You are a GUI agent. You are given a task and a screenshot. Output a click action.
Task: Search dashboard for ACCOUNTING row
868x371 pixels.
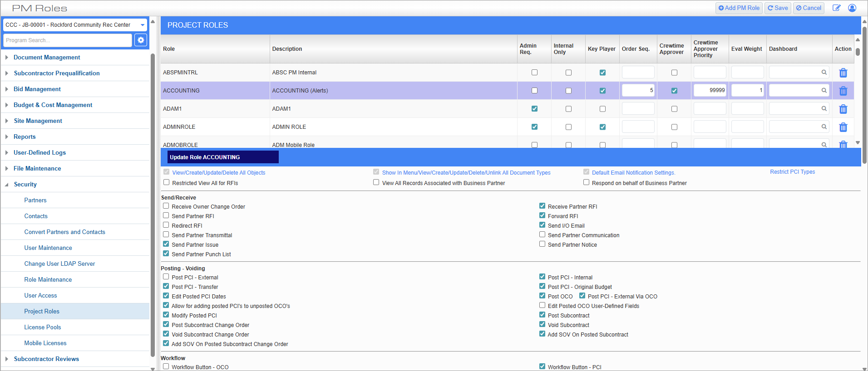coord(824,90)
